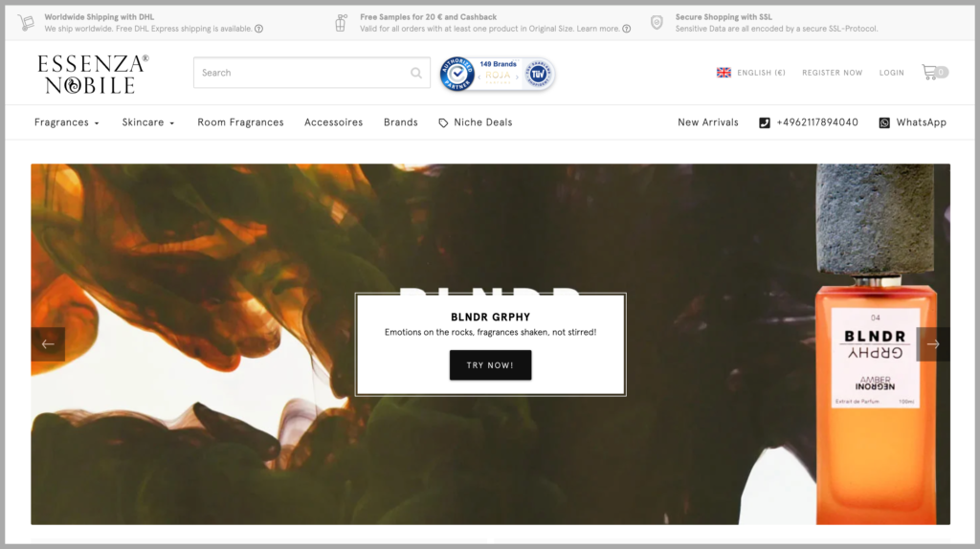
Task: Click the Register Now link
Action: 832,73
